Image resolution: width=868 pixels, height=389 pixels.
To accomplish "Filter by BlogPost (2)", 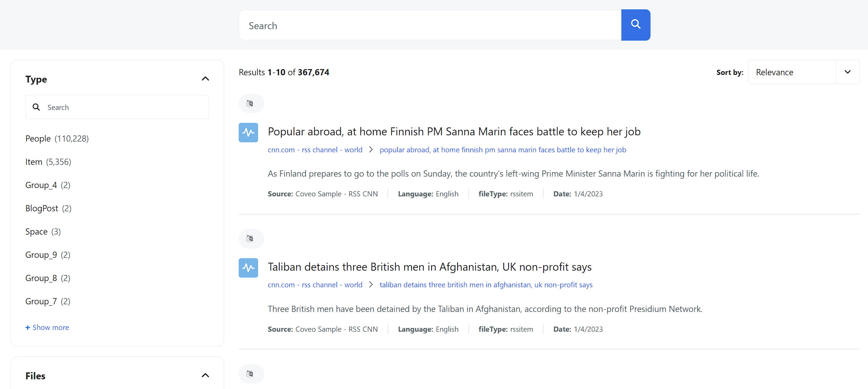I will click(49, 208).
